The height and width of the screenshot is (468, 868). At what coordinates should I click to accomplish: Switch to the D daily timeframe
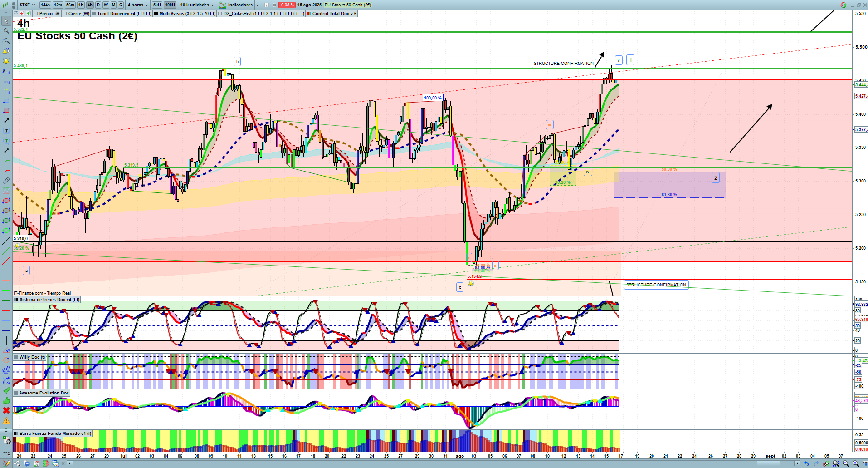tap(98, 5)
